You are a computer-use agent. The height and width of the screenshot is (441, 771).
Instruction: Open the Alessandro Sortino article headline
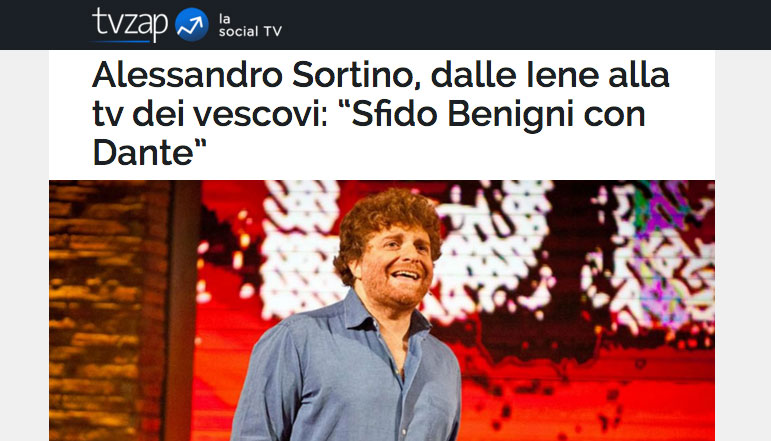pyautogui.click(x=381, y=114)
